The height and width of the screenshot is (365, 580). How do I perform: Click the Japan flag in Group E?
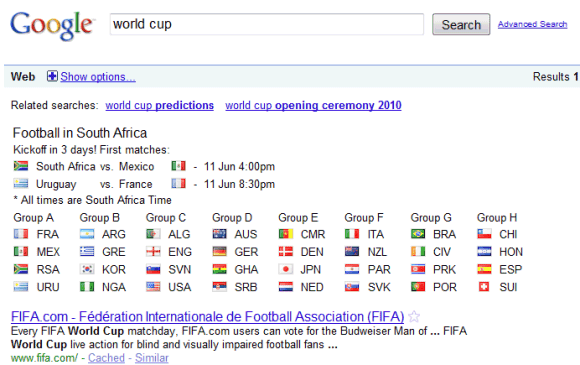click(x=286, y=269)
